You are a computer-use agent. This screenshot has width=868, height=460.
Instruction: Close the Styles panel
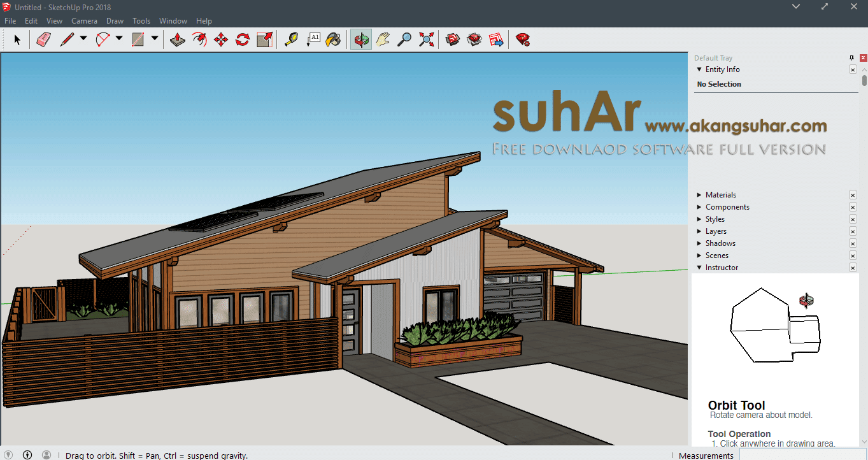click(x=853, y=219)
